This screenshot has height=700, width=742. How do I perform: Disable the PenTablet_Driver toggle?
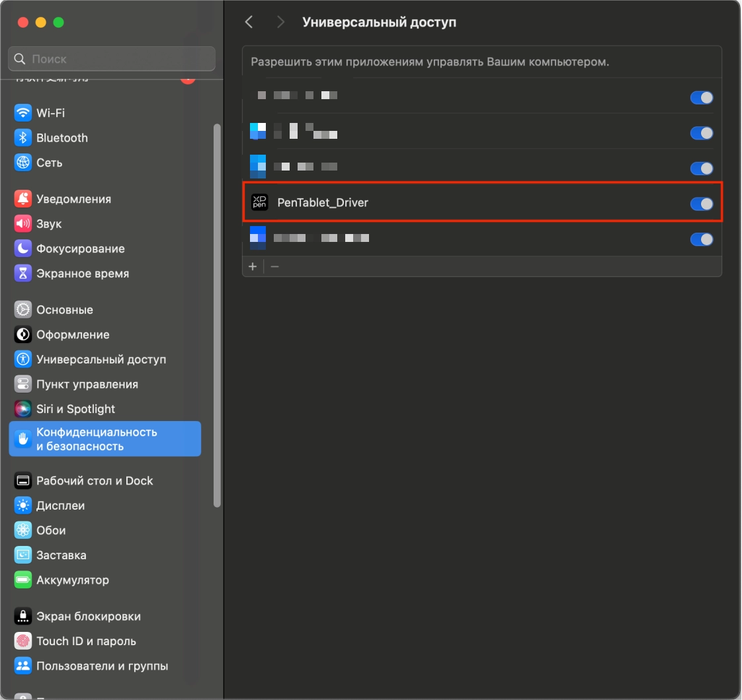[701, 204]
